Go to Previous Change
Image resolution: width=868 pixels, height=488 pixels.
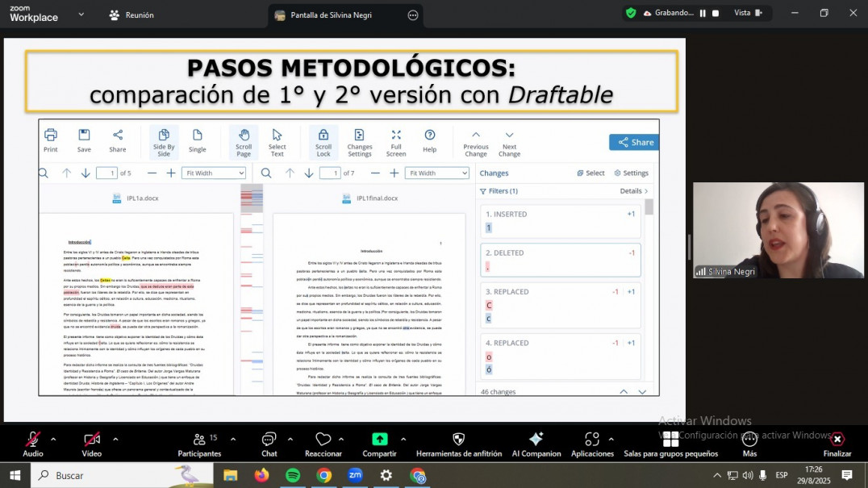[x=475, y=144]
